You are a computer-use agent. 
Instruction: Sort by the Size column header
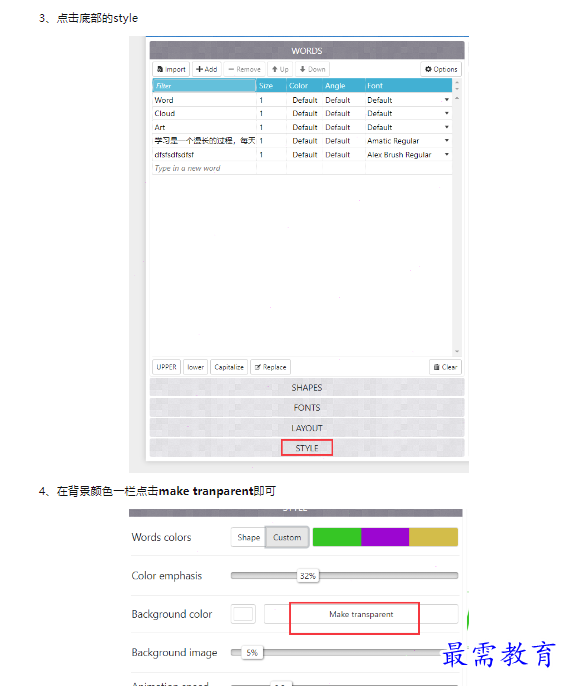[x=271, y=86]
